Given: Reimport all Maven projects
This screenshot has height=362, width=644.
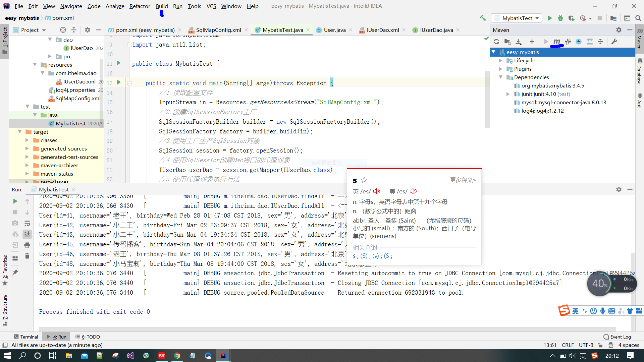Looking at the screenshot, I should 496,42.
